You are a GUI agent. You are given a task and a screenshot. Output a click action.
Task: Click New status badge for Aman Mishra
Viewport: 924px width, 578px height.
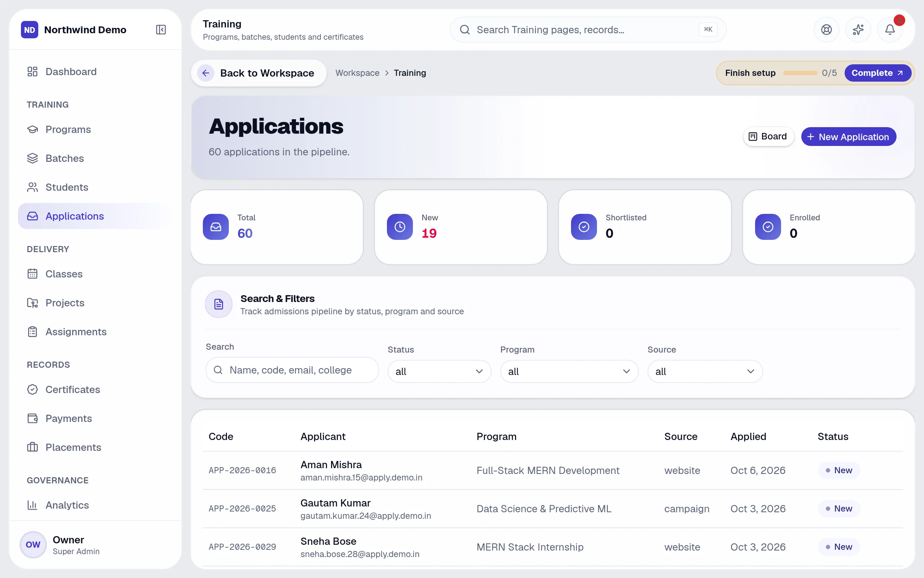click(x=839, y=470)
